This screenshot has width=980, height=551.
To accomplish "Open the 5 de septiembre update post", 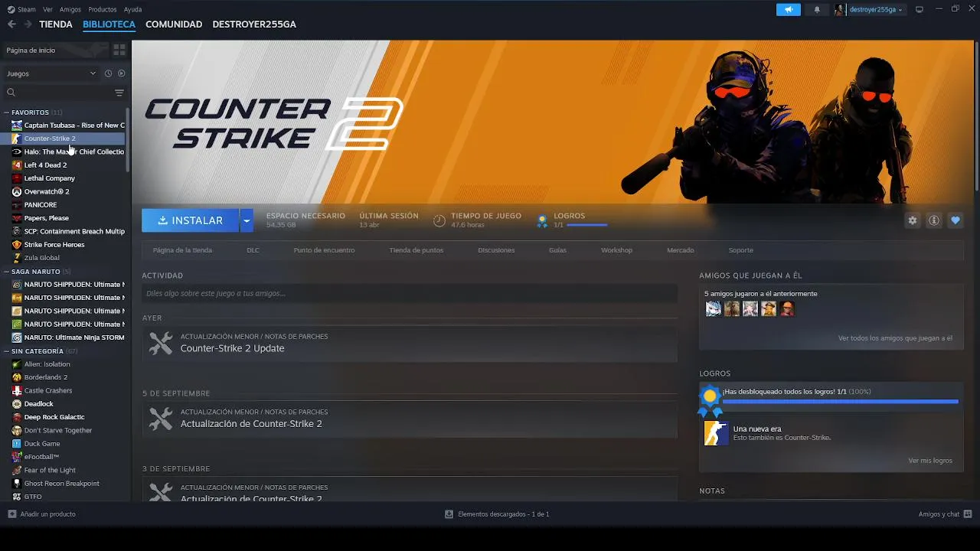I will tap(410, 419).
